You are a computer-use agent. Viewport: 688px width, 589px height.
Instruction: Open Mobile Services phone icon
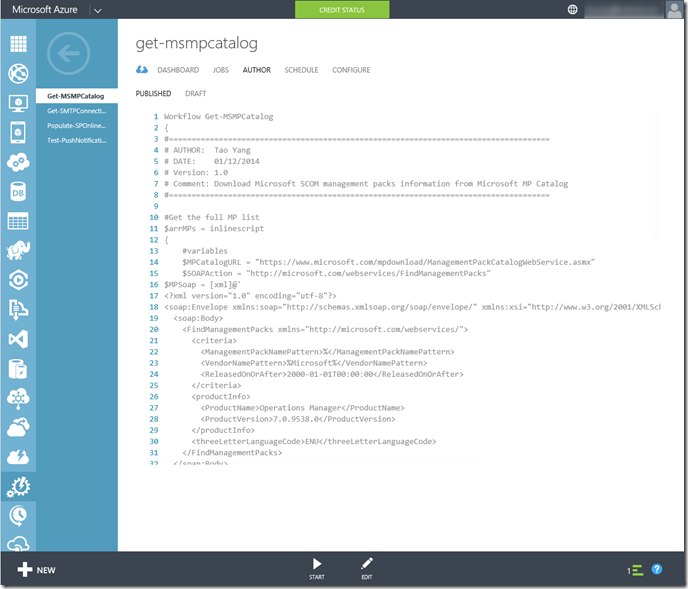click(x=18, y=133)
